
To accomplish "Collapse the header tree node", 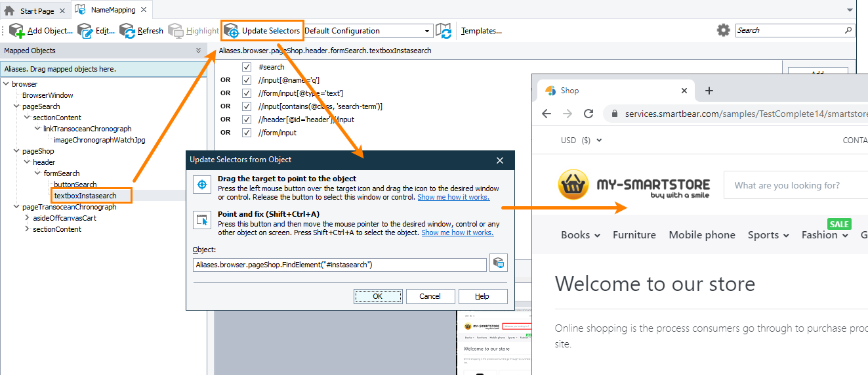I will 27,162.
